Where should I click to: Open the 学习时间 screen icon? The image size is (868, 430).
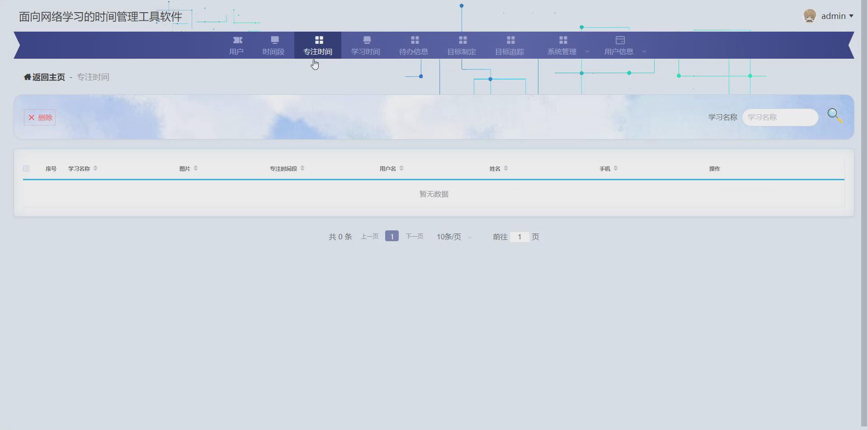point(367,39)
